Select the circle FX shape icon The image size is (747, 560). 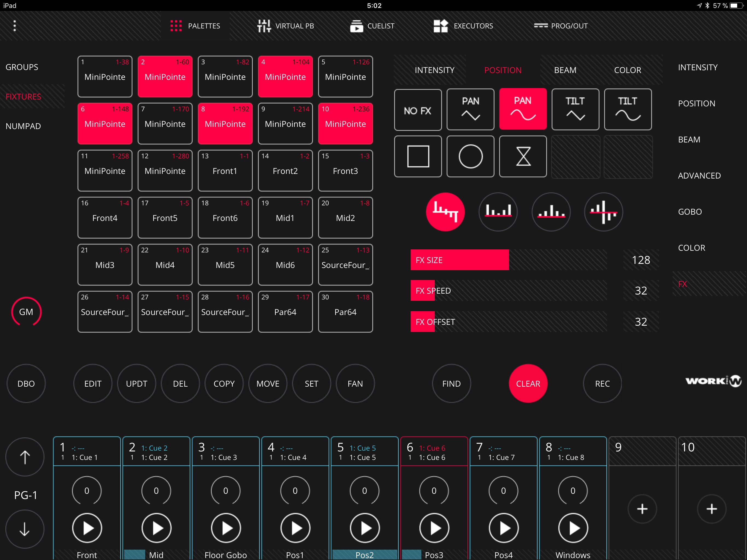tap(470, 156)
